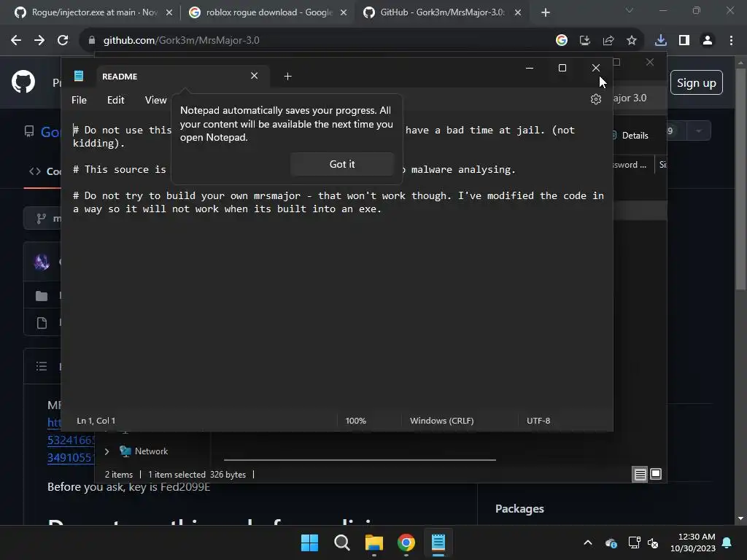
Task: Click install app icon in address bar
Action: [x=585, y=41]
